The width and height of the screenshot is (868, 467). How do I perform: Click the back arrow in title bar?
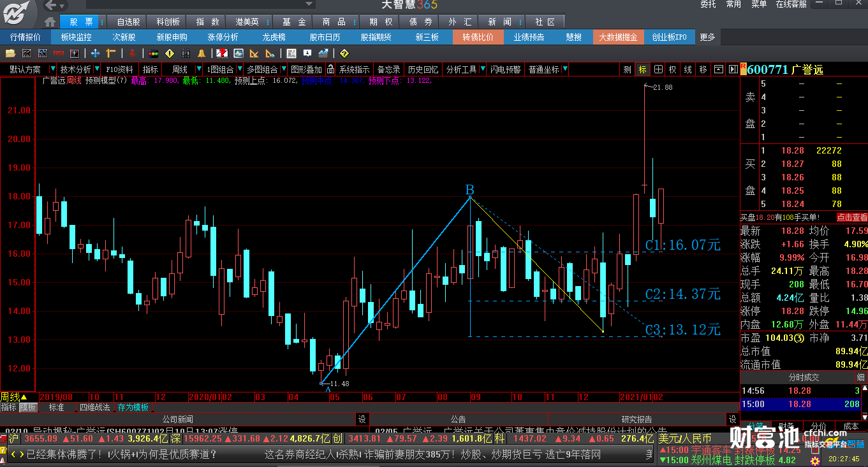[51, 5]
